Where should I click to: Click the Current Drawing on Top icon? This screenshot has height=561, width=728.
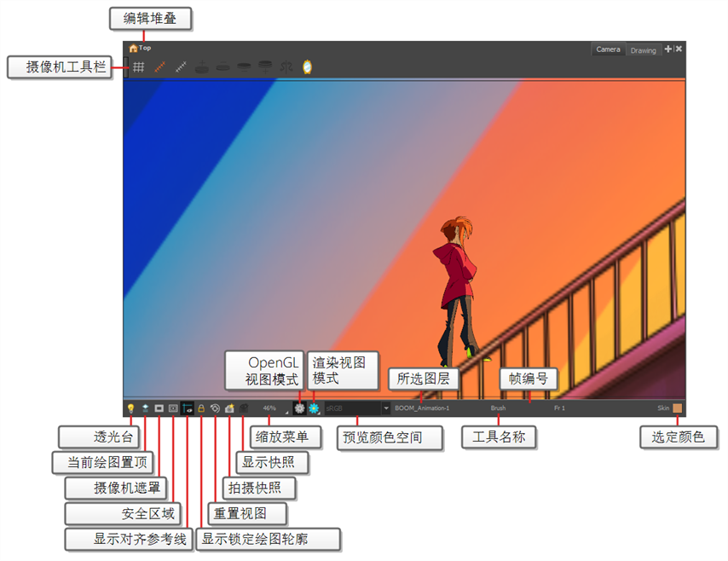click(x=145, y=408)
